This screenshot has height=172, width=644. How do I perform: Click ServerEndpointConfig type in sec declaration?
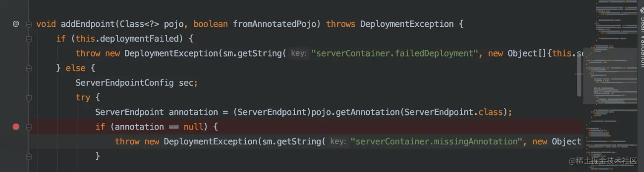click(x=124, y=83)
